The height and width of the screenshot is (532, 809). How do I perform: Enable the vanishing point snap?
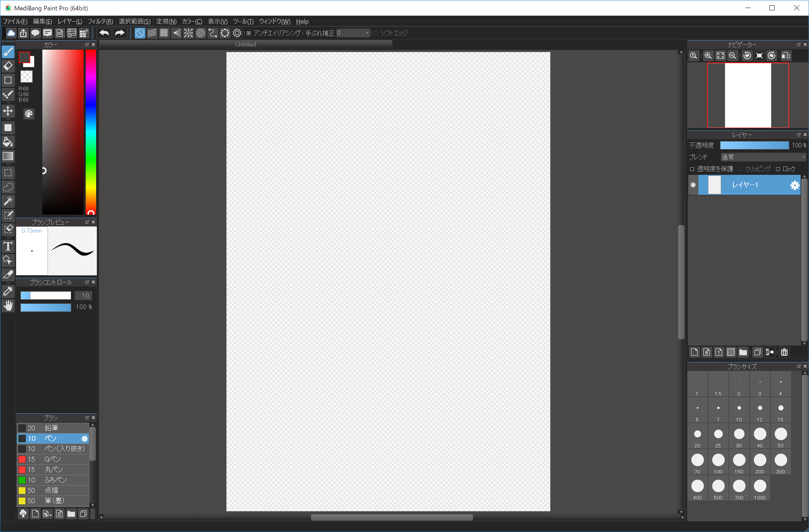[176, 33]
